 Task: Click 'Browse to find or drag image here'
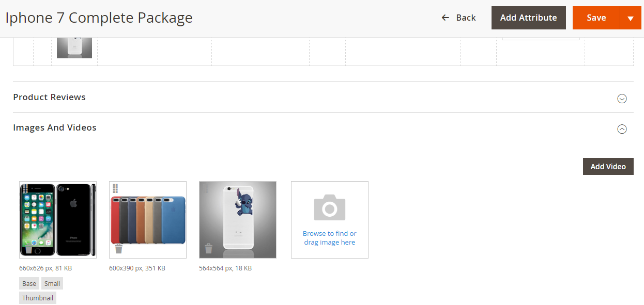pos(330,238)
